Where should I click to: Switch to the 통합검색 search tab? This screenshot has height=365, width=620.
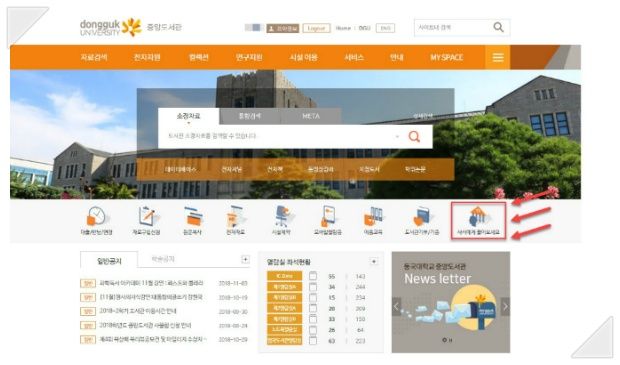250,116
